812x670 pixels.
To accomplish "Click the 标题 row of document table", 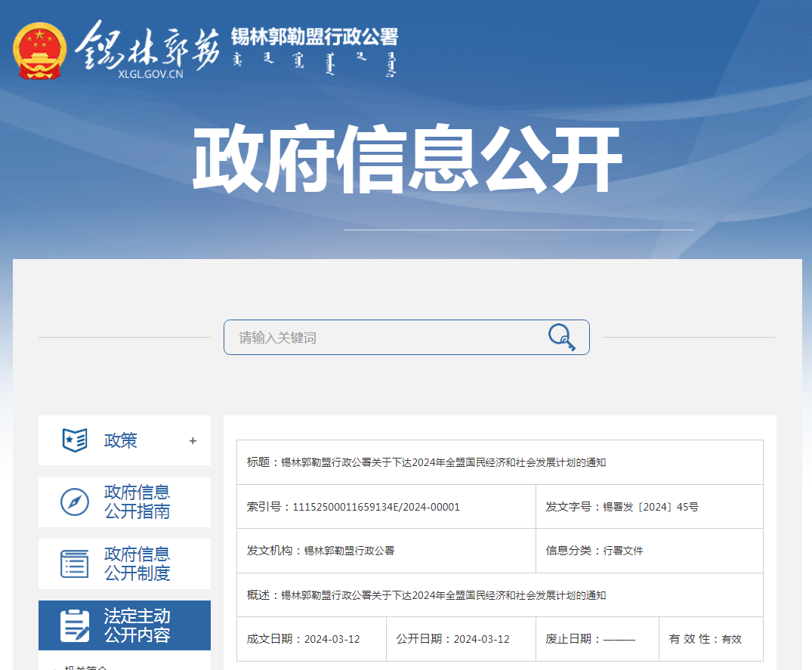I will 499,462.
